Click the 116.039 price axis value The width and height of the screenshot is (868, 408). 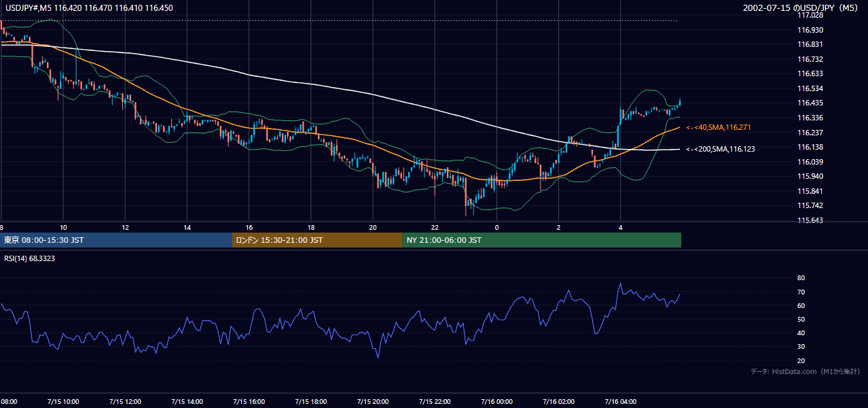pos(811,162)
